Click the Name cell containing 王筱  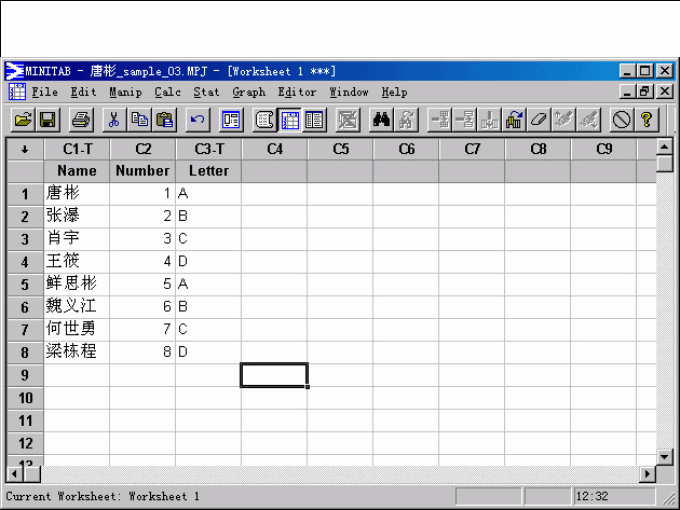(x=76, y=261)
